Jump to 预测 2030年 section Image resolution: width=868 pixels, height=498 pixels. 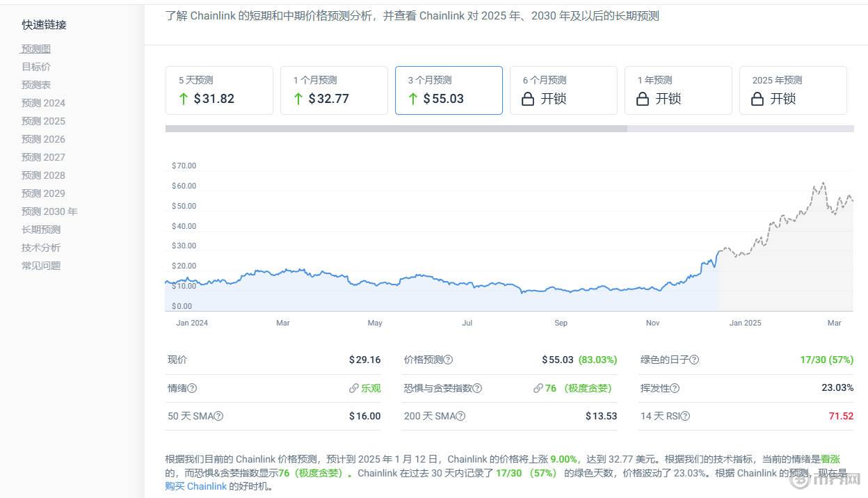(x=49, y=211)
